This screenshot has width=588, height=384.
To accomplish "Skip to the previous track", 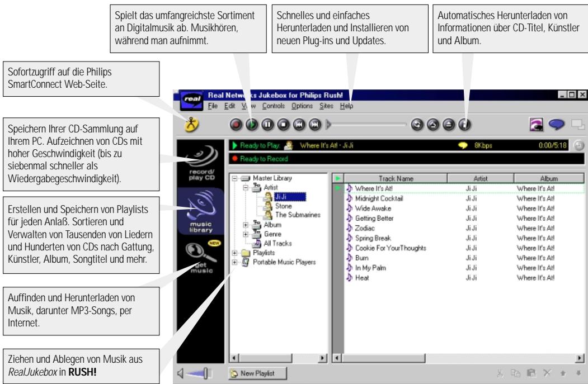I will click(299, 125).
